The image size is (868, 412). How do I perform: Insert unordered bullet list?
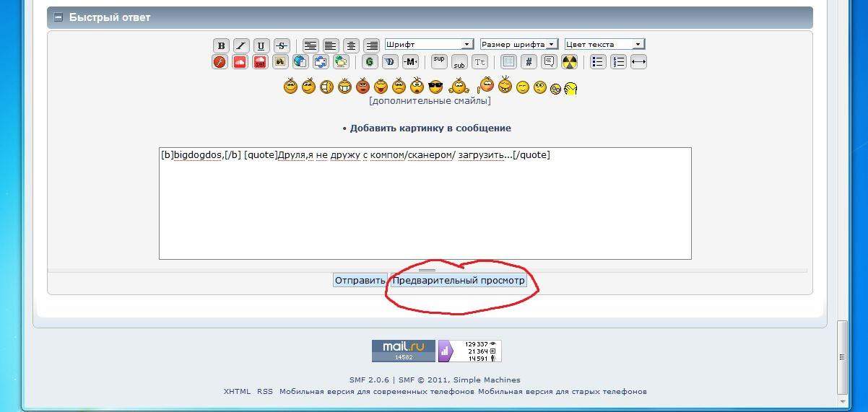click(598, 62)
